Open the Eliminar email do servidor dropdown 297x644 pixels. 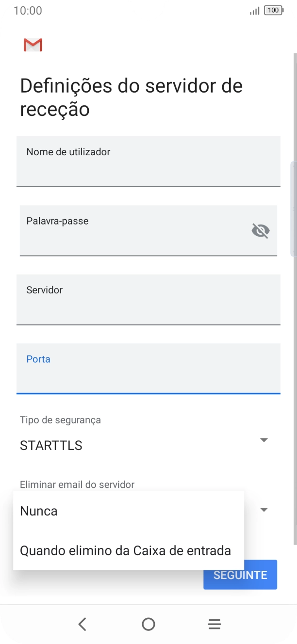263,510
